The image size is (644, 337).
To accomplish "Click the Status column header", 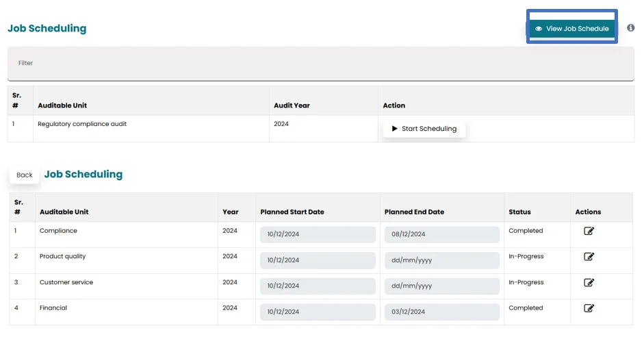I will pyautogui.click(x=519, y=212).
